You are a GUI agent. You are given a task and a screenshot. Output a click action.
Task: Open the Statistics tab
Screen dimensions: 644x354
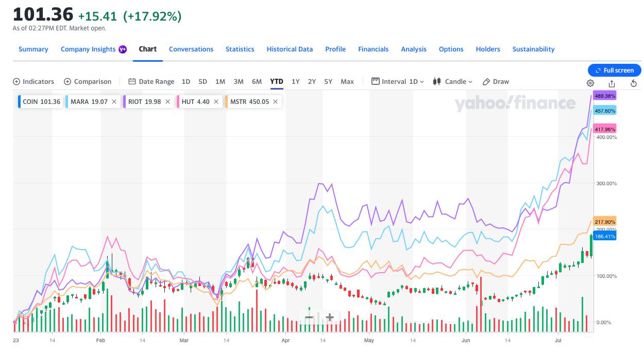pyautogui.click(x=240, y=49)
